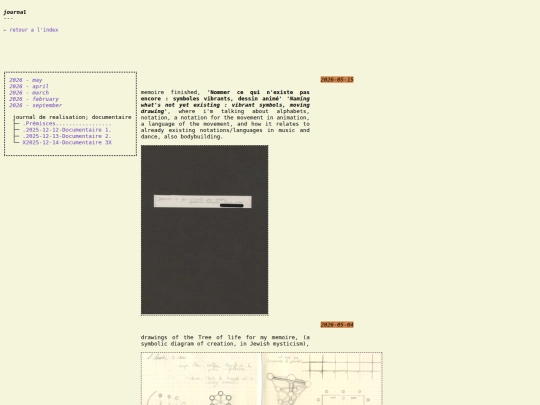Open 2025-12-12-Documentaire 1 entry
540x405 pixels.
click(67, 130)
